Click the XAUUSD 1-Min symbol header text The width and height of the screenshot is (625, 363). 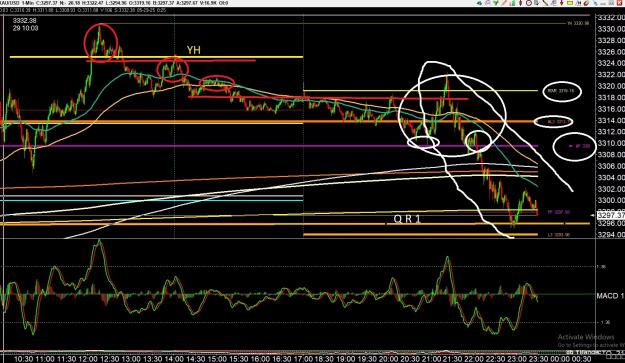pyautogui.click(x=18, y=3)
